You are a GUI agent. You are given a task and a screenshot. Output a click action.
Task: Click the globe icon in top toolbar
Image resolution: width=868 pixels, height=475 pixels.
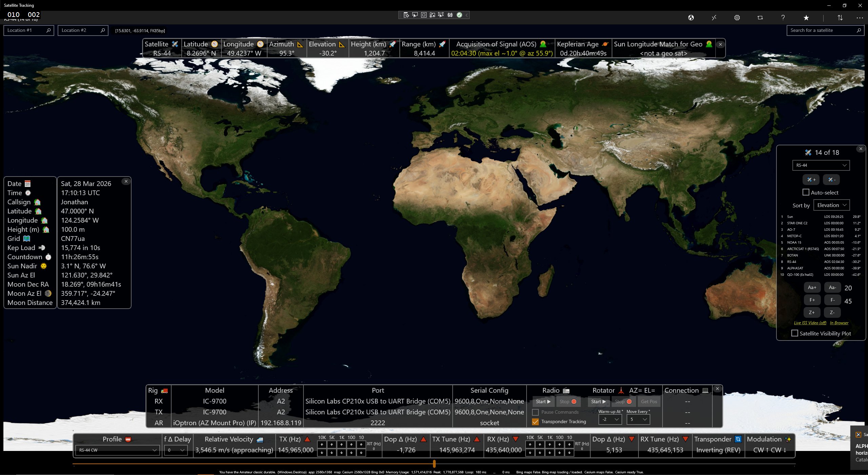point(691,18)
